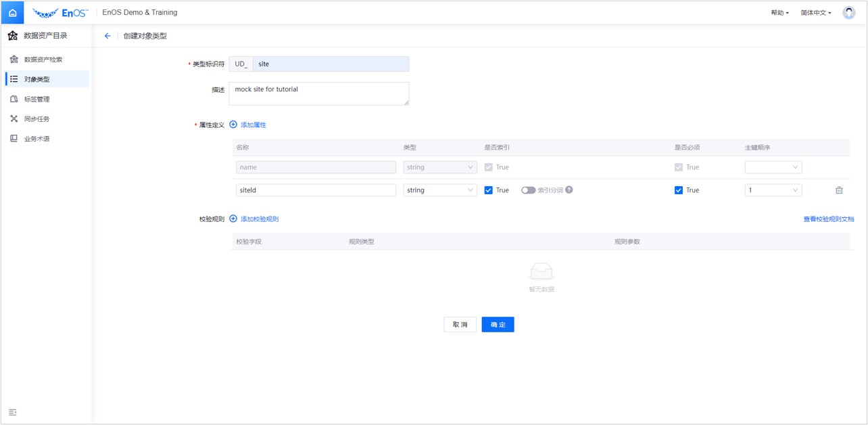Uncheck the 是否必须 checkbox for siteId
The image size is (868, 425).
coord(678,190)
